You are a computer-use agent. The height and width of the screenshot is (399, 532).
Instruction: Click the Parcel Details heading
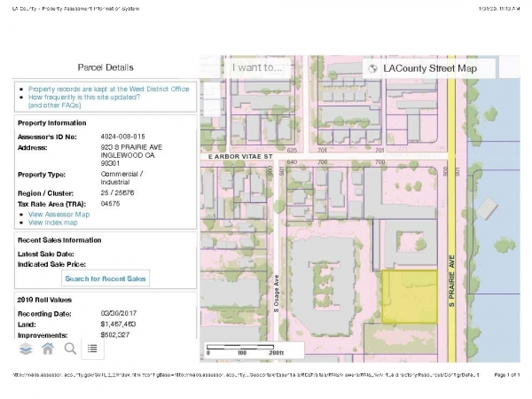[x=106, y=67]
